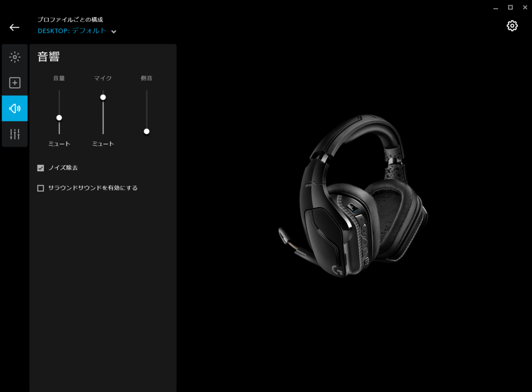Viewport: 532px width, 392px height.
Task: Open the settings gear icon
Action: pyautogui.click(x=512, y=26)
